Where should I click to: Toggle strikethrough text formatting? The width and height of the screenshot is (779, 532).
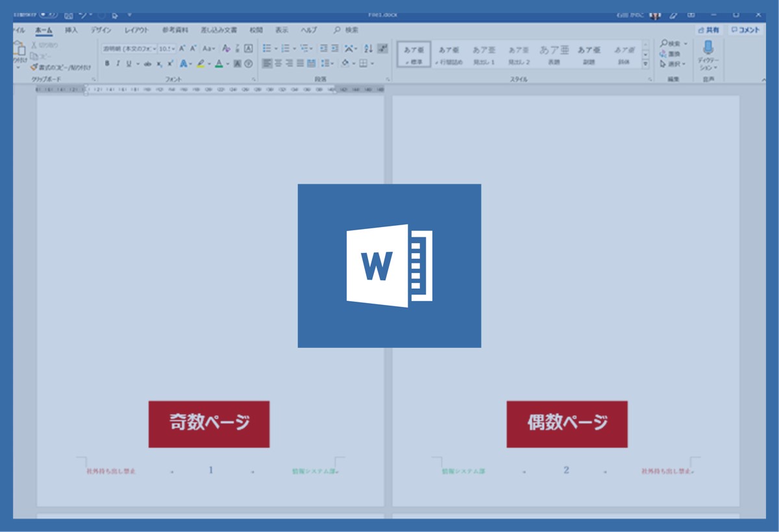click(147, 64)
